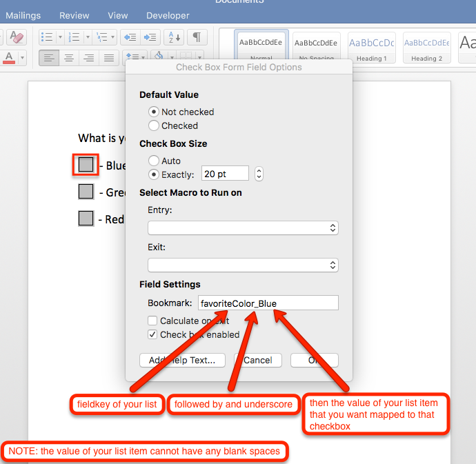Disable the Check box enabled checkbox
The image size is (476, 464).
[x=152, y=334]
